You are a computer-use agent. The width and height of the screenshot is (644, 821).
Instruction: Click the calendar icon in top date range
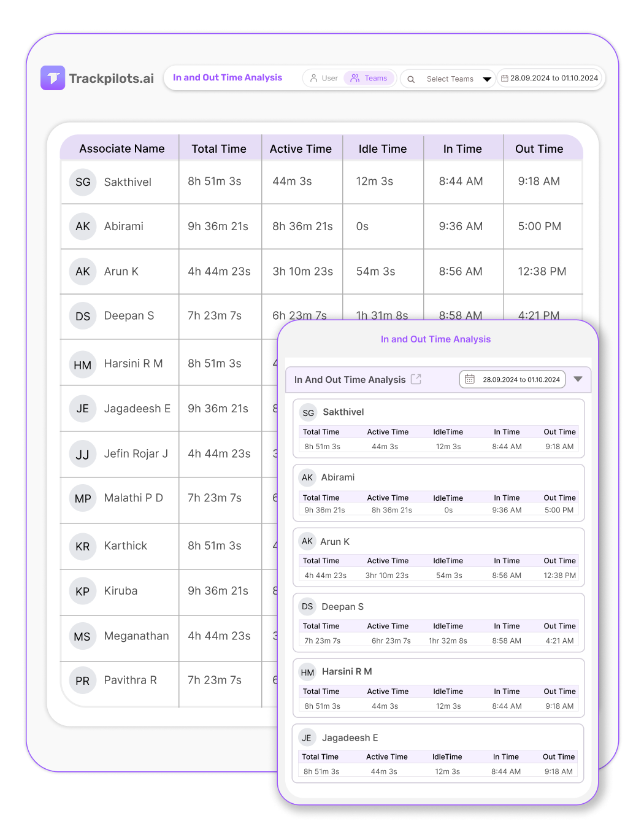tap(505, 78)
